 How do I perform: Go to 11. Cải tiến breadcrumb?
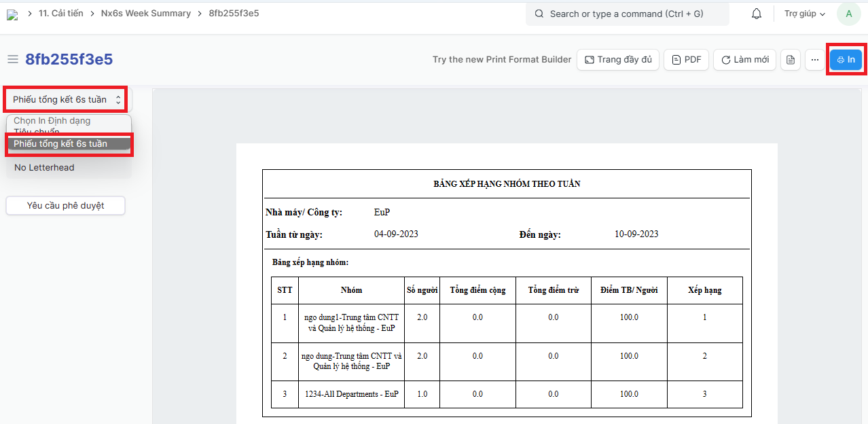click(61, 14)
